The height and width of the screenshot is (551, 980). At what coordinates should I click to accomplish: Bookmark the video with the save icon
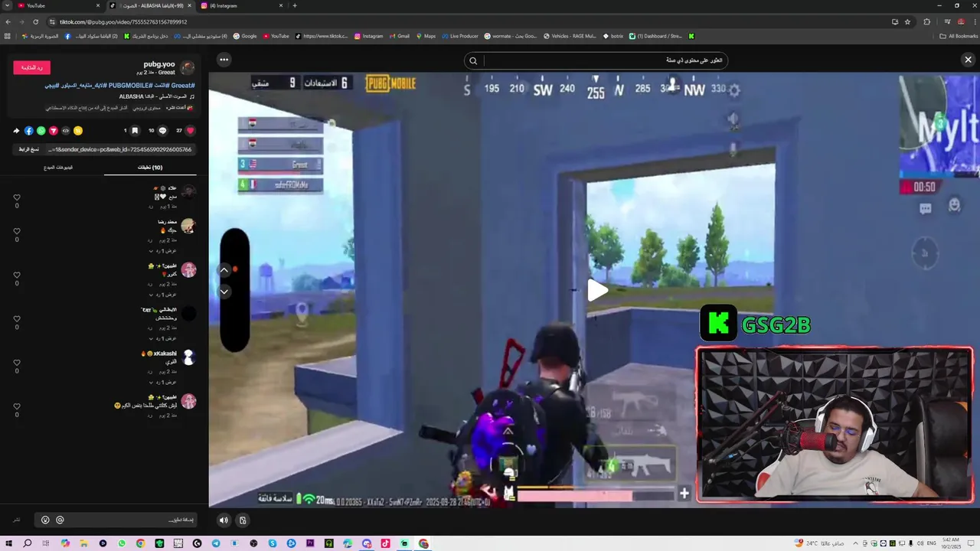tap(135, 131)
